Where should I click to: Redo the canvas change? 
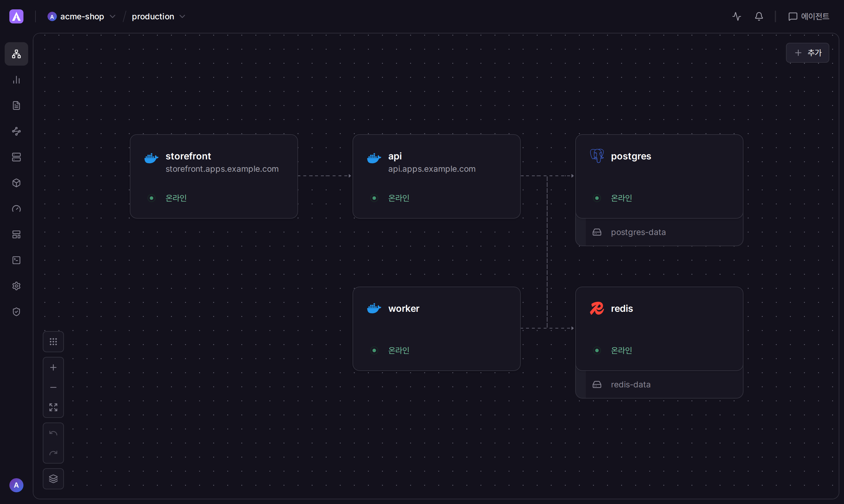[x=53, y=453]
